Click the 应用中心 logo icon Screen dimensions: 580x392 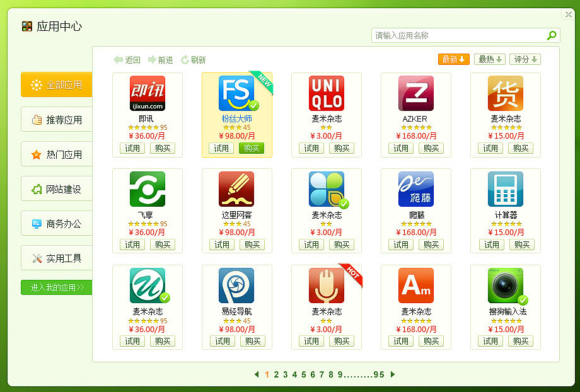click(x=27, y=26)
